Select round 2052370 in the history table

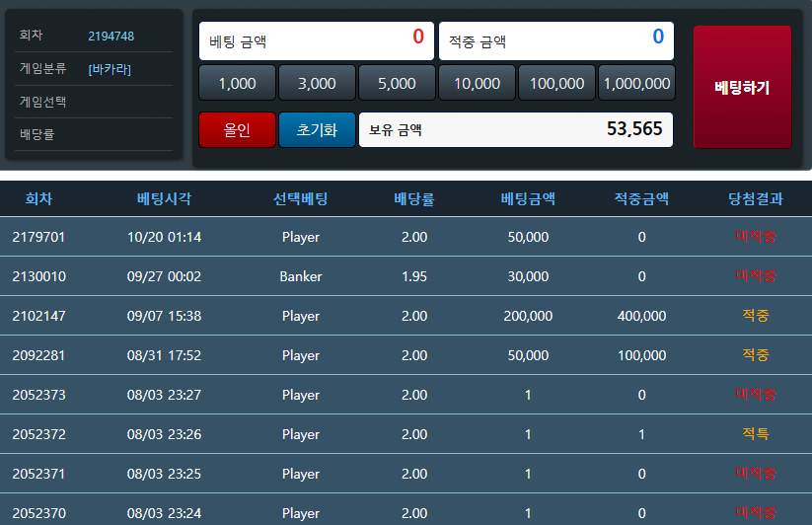coord(38,513)
